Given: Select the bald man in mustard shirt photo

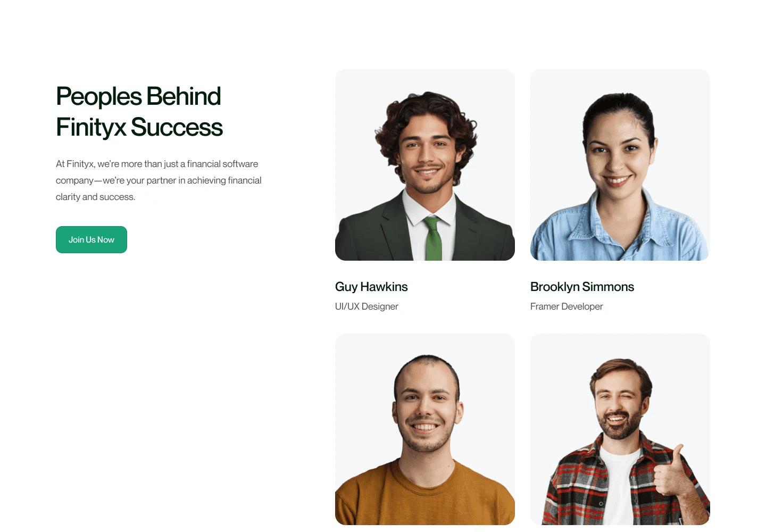Looking at the screenshot, I should coord(425,429).
